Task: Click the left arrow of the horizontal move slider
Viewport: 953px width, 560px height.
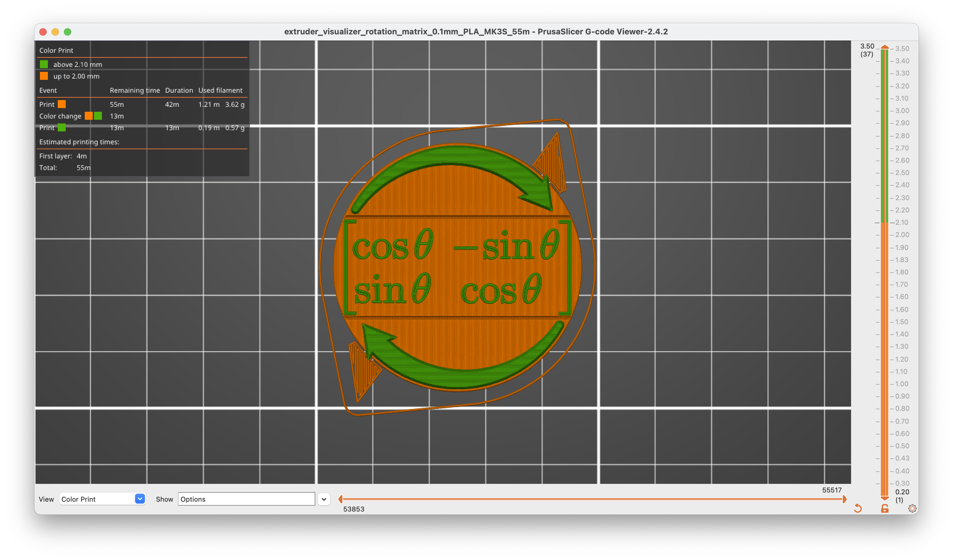Action: [340, 499]
